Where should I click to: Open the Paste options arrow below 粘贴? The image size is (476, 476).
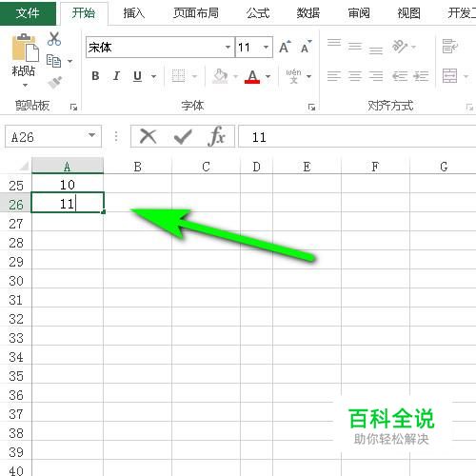click(x=25, y=85)
